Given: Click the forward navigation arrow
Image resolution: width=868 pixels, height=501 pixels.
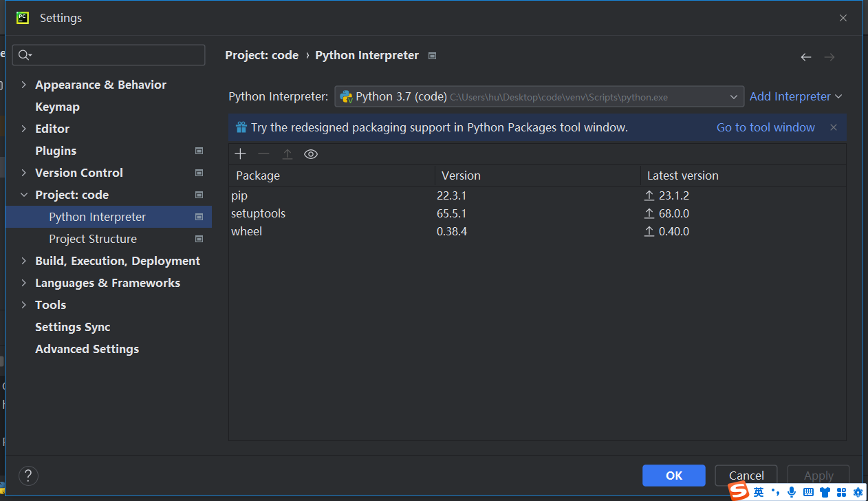Looking at the screenshot, I should coord(829,57).
